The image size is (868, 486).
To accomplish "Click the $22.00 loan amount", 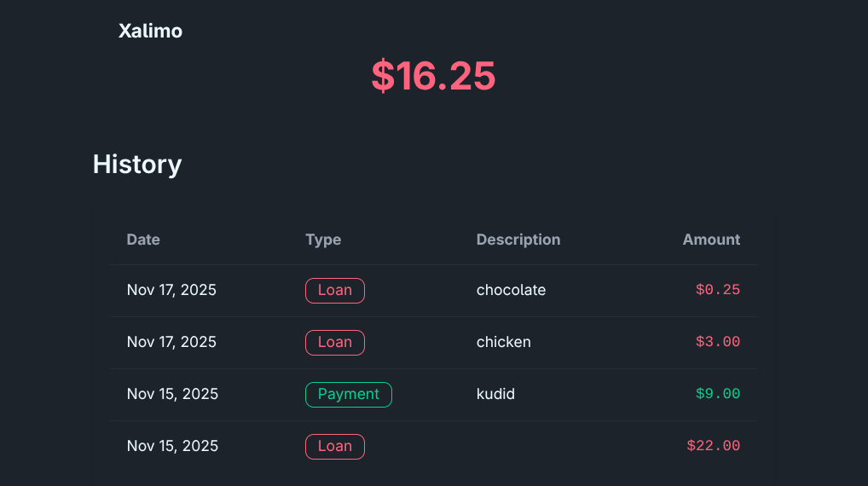I will pyautogui.click(x=714, y=446).
